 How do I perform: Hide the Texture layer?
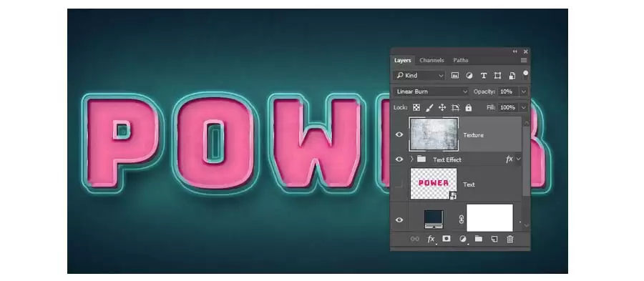click(399, 134)
